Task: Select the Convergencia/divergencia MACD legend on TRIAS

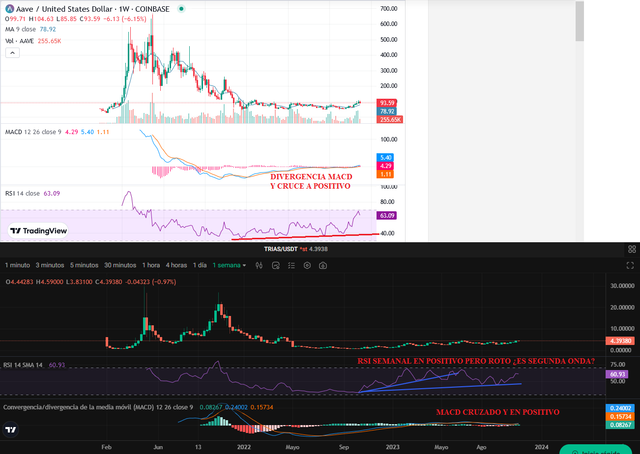Action: (x=138, y=407)
